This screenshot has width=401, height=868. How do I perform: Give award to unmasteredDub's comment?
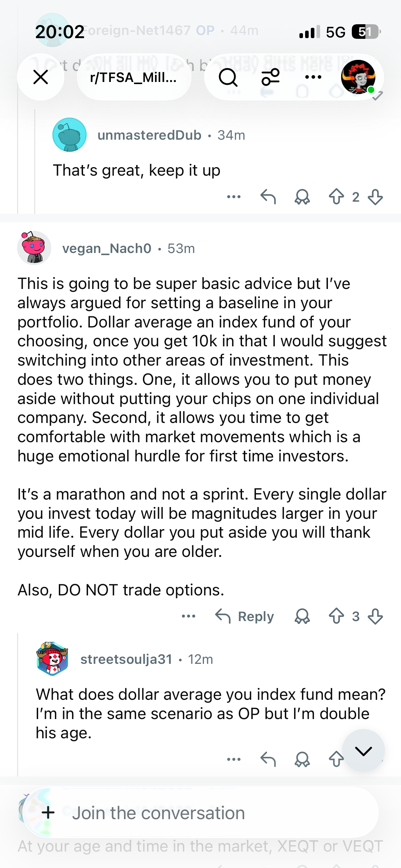pos(302,197)
